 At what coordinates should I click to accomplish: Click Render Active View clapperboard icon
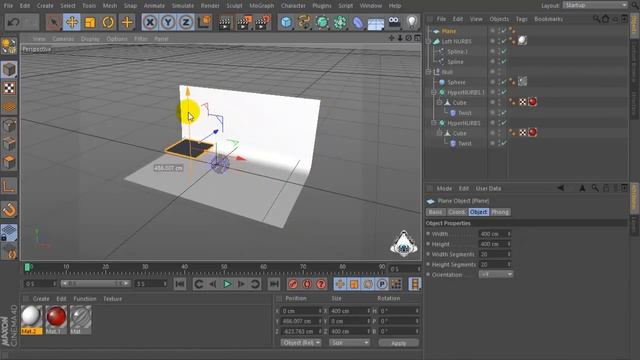[224, 22]
